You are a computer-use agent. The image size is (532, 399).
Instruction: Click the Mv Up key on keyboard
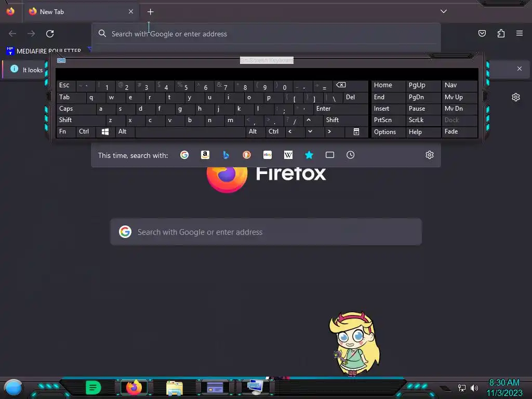(x=459, y=97)
